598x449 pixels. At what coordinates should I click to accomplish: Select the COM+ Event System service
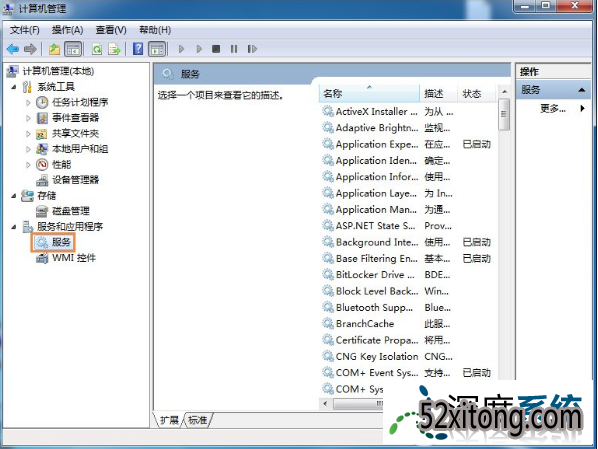[407, 373]
